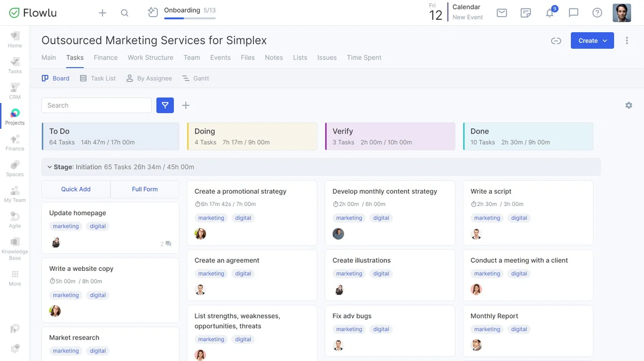
Task: Click the Quick Add button
Action: 76,189
